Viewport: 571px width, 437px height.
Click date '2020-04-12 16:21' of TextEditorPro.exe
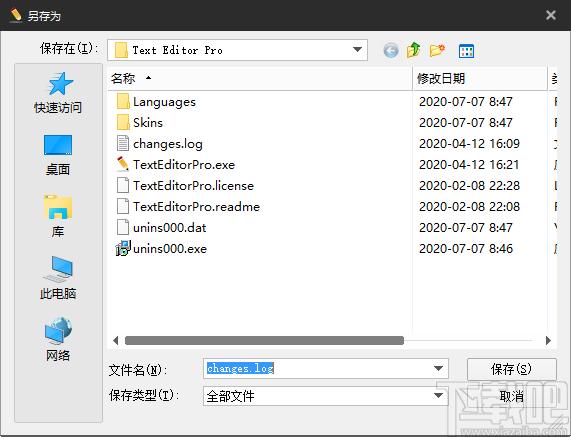click(469, 165)
